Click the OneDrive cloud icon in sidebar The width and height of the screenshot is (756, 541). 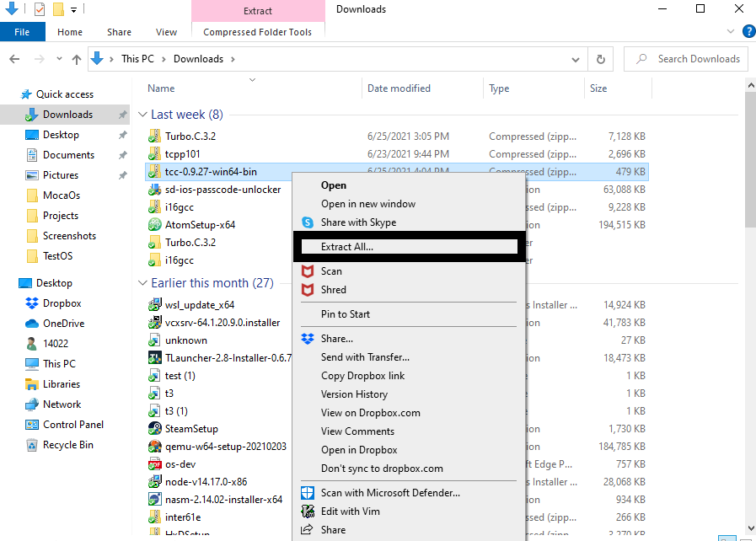coord(32,324)
